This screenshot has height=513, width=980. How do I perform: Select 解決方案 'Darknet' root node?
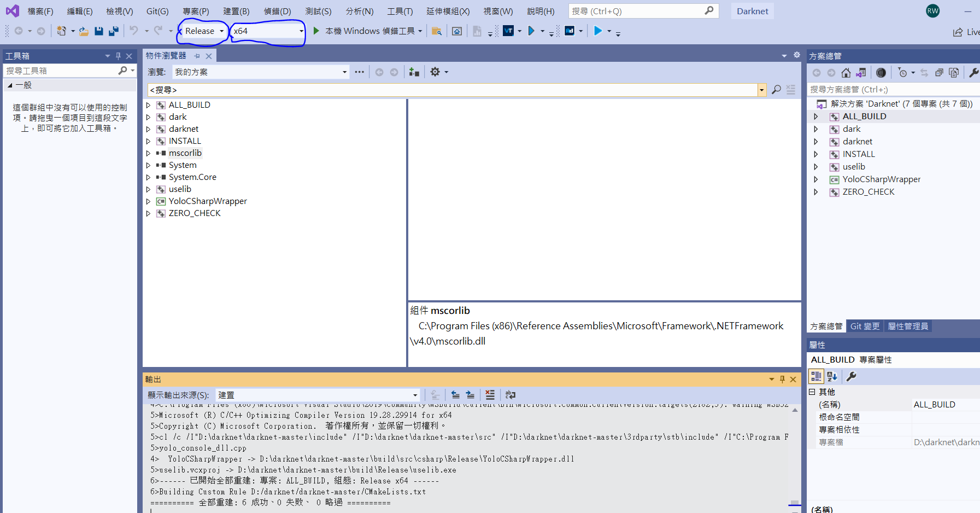tap(901, 103)
